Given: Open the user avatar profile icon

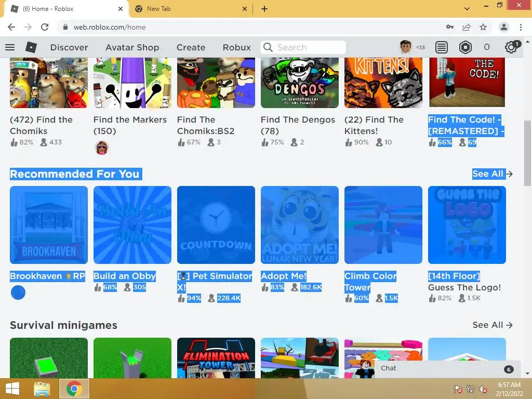Looking at the screenshot, I should click(405, 47).
